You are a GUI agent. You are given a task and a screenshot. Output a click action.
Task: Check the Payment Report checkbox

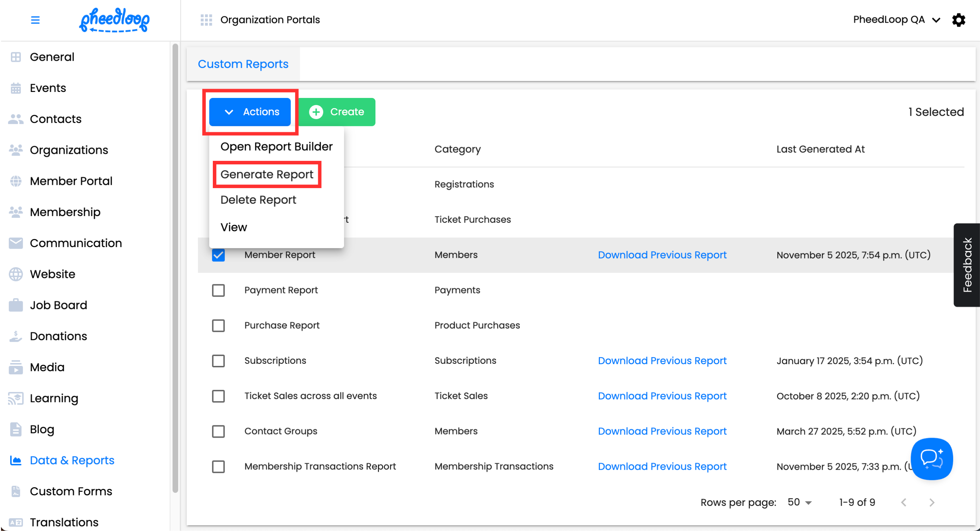coord(218,290)
